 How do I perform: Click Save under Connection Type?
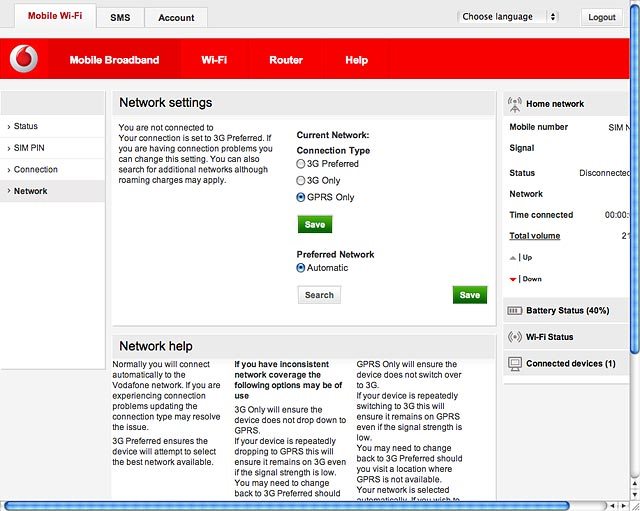[315, 224]
